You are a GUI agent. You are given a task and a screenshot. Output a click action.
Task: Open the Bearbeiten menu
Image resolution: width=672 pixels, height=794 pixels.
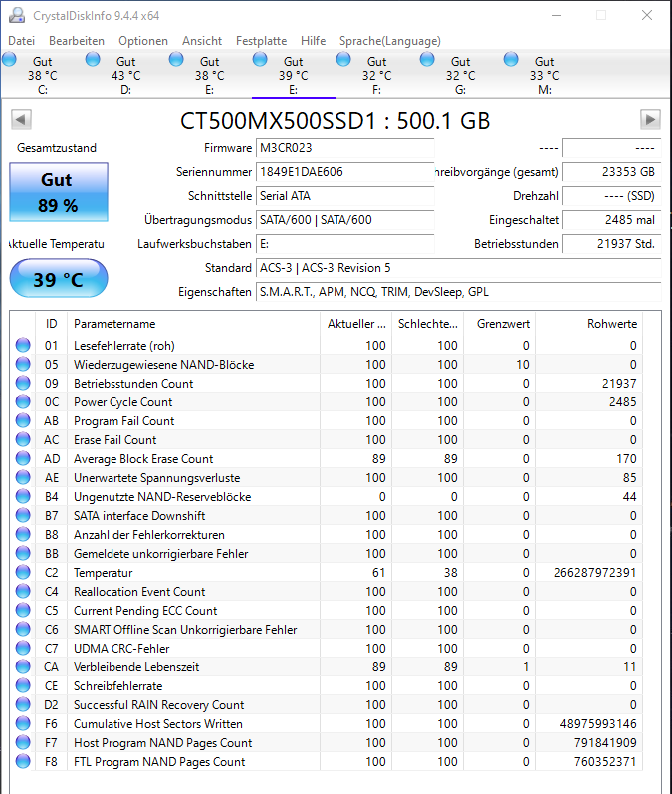(77, 41)
